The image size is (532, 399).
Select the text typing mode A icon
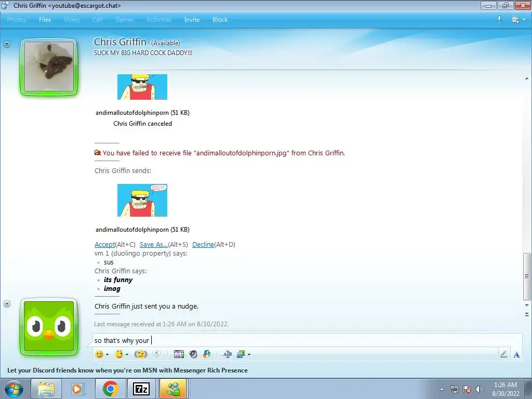tap(516, 354)
